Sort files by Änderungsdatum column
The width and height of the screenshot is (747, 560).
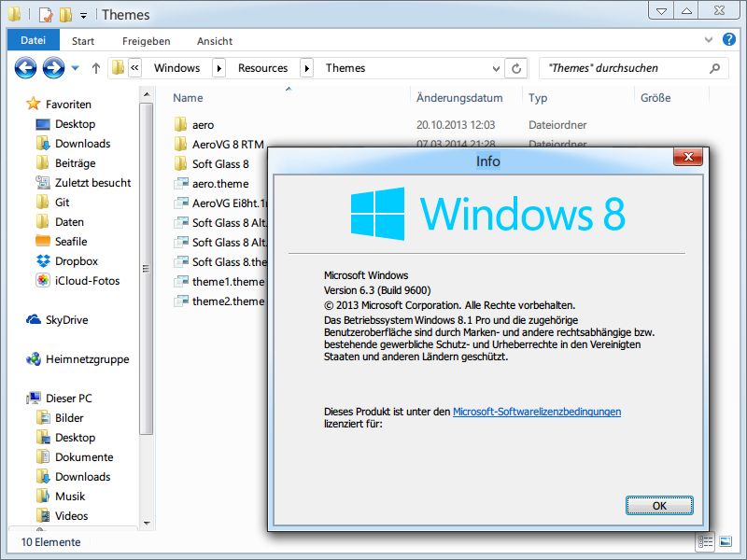459,98
